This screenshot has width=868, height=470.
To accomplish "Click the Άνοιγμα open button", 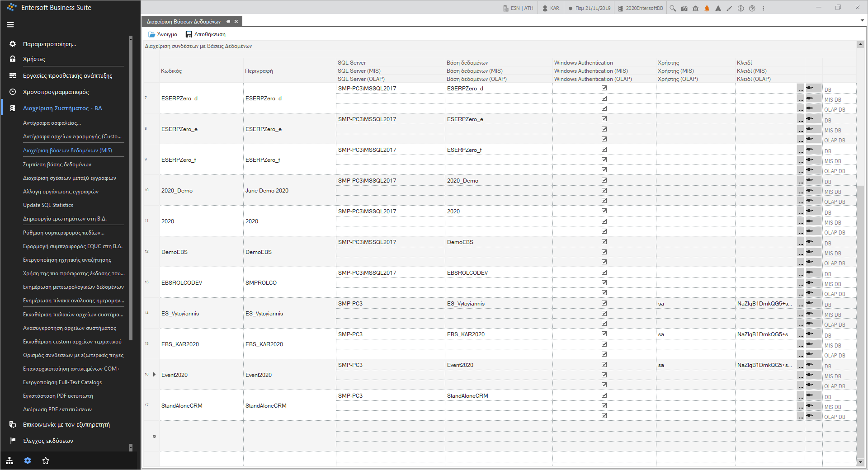I will pos(163,34).
